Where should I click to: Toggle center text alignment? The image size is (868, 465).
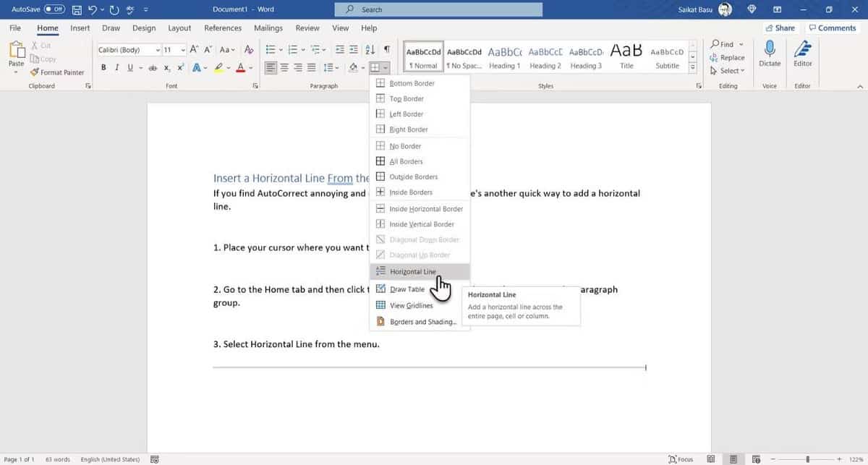[284, 67]
